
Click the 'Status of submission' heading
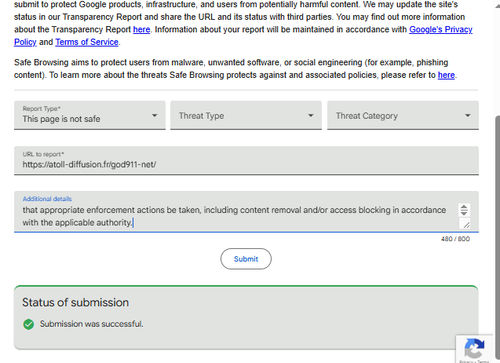click(75, 302)
